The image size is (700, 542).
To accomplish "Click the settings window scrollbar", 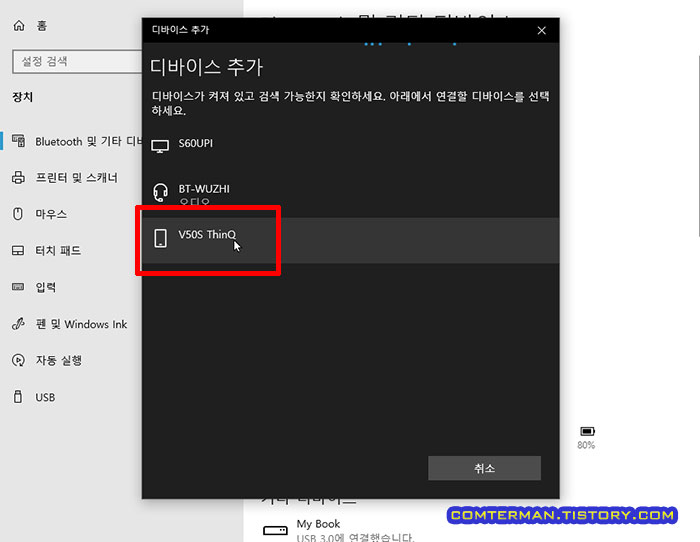I will click(698, 145).
